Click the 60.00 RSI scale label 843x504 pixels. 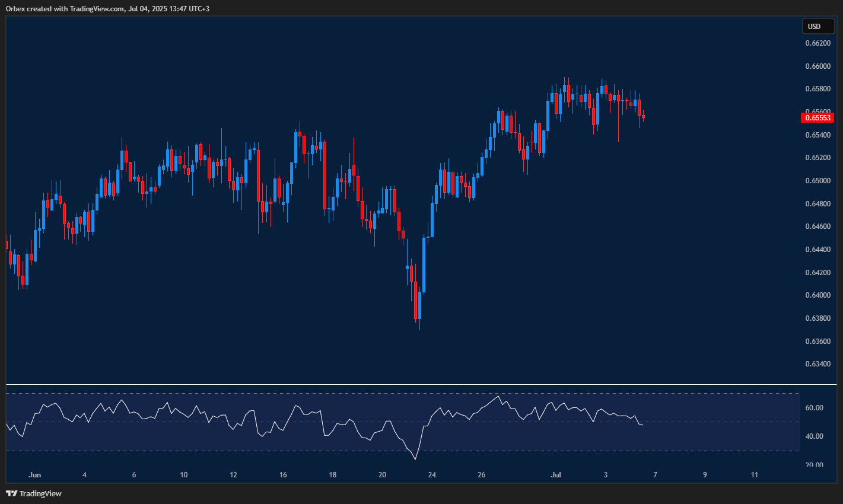814,408
